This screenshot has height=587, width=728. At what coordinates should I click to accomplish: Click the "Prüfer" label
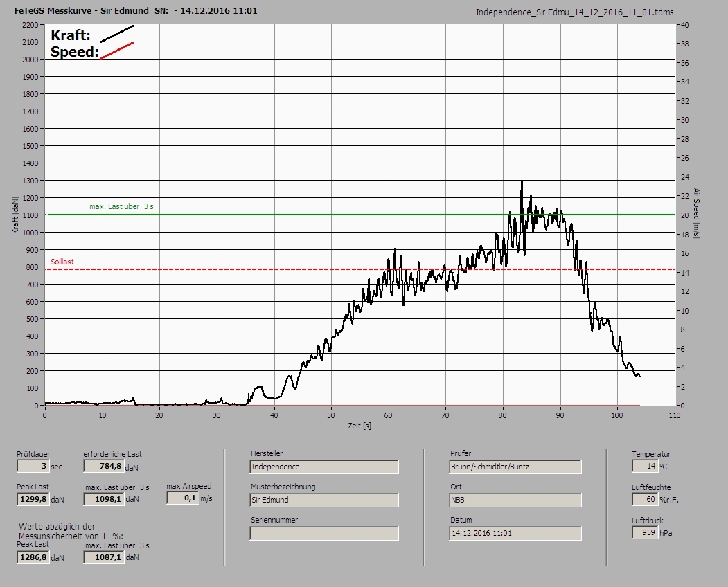pos(461,453)
